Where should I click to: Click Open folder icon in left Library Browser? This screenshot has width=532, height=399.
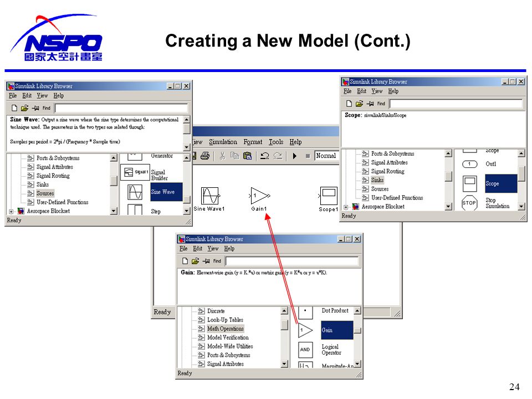[x=24, y=108]
